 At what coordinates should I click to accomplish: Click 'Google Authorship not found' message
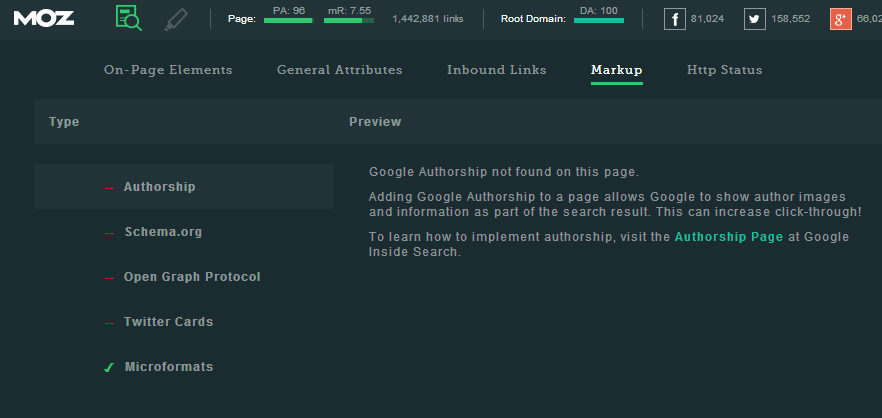504,172
